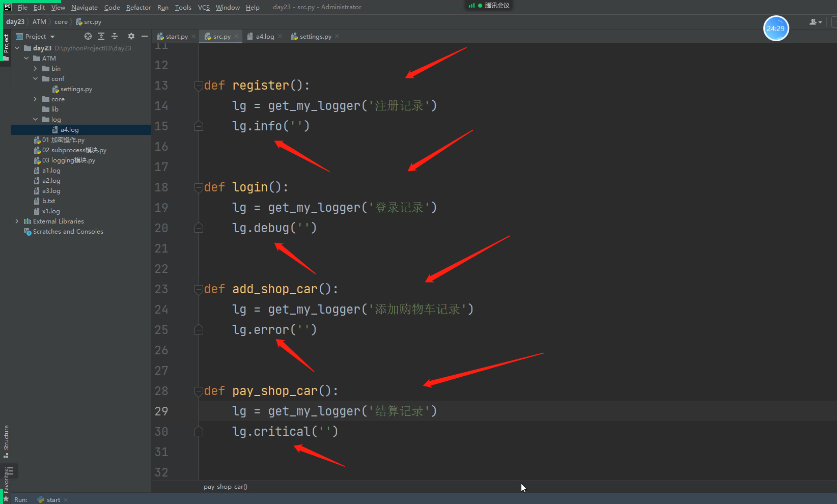Click the Collapse All icon in Project panel
The height and width of the screenshot is (504, 837).
point(115,36)
